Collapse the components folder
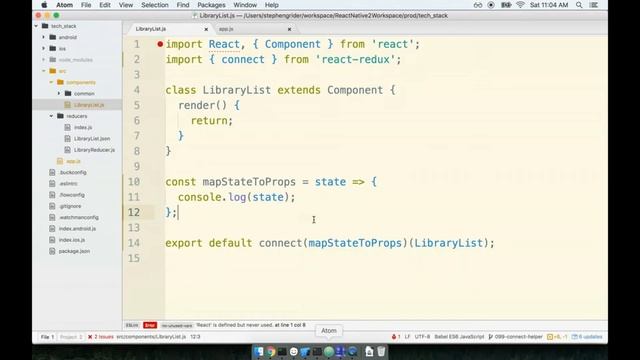640x360 pixels. point(51,82)
